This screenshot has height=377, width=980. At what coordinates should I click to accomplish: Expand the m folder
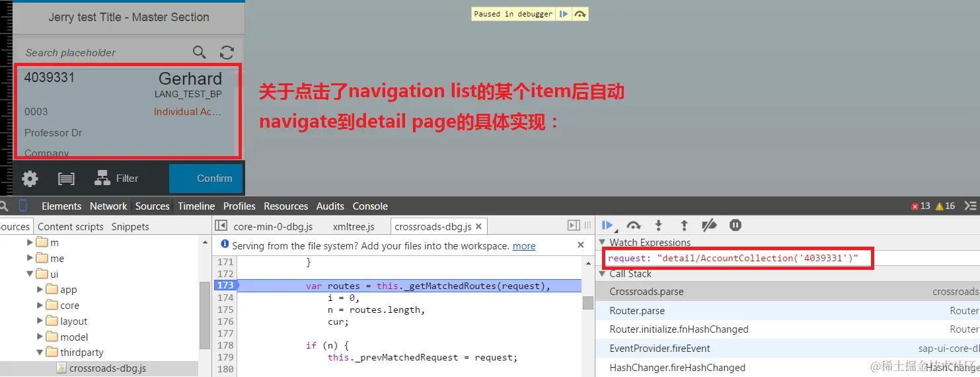30,242
